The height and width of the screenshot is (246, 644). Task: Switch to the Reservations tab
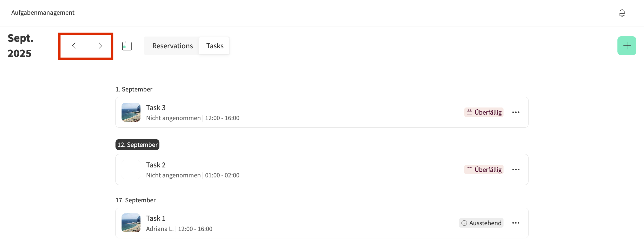(x=172, y=46)
